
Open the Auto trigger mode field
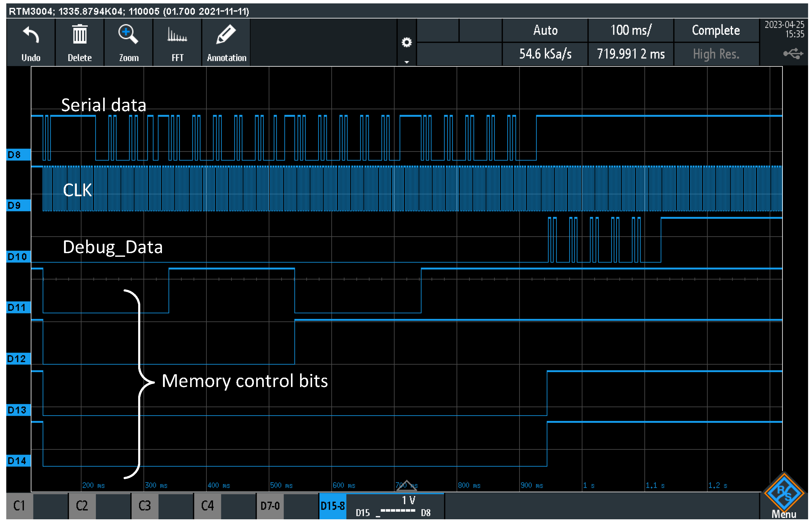(545, 30)
